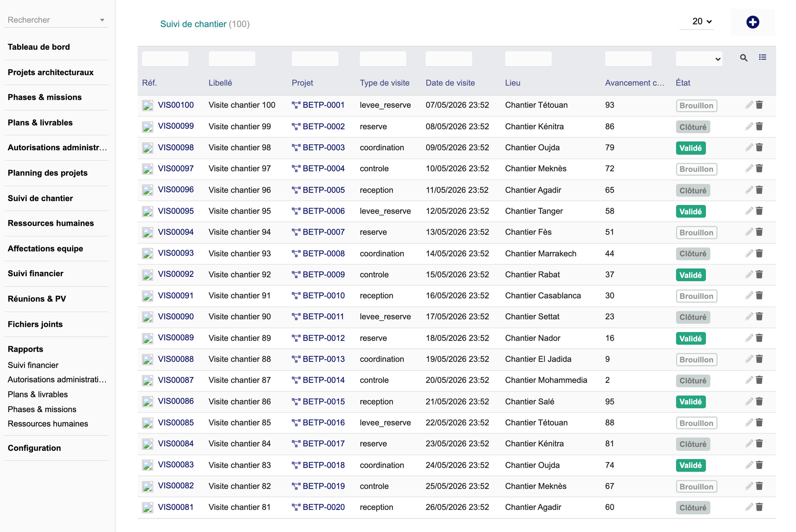Delete visit VIS00086 with trash icon
Image resolution: width=796 pixels, height=532 pixels.
click(x=759, y=402)
